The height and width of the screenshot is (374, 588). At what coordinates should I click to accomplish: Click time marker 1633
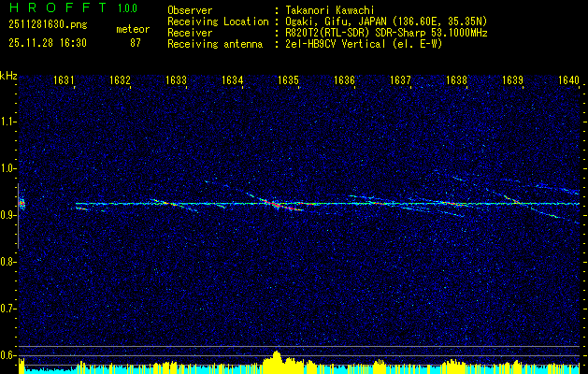click(176, 79)
